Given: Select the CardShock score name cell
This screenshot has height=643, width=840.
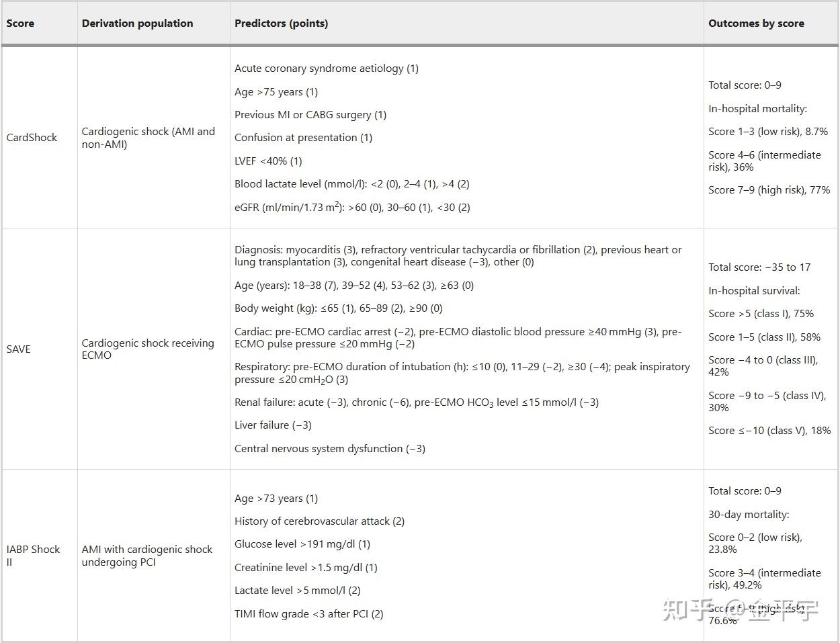Looking at the screenshot, I should coord(32,138).
